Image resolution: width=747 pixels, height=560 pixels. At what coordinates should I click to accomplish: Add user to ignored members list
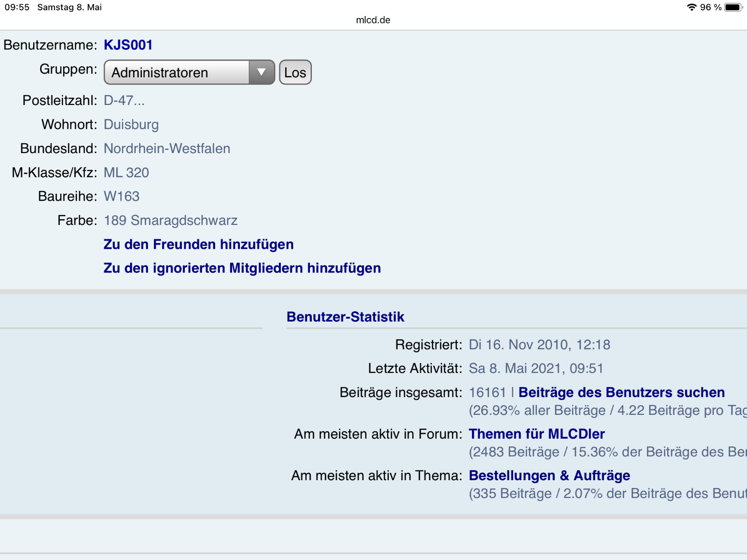point(242,268)
